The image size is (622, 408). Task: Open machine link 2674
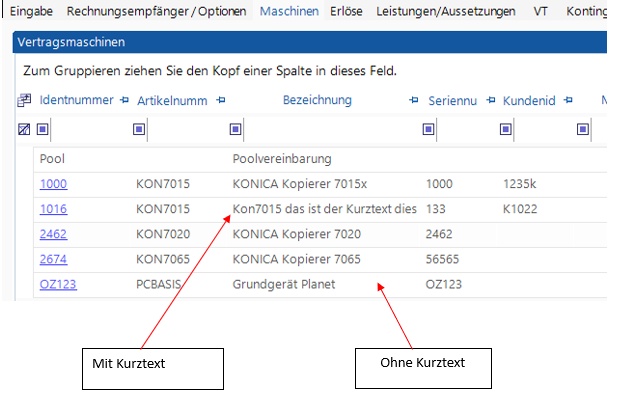click(53, 259)
